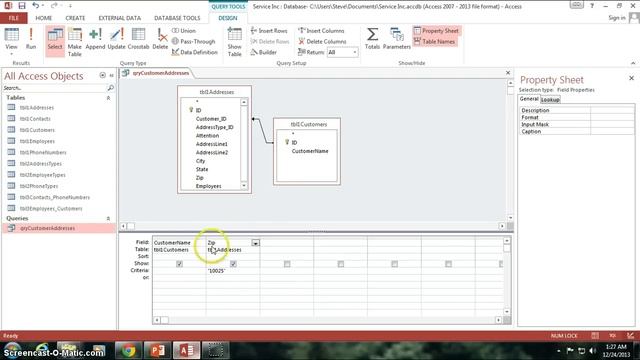Run the query with the Run icon
This screenshot has height=360, width=640.
point(31,38)
